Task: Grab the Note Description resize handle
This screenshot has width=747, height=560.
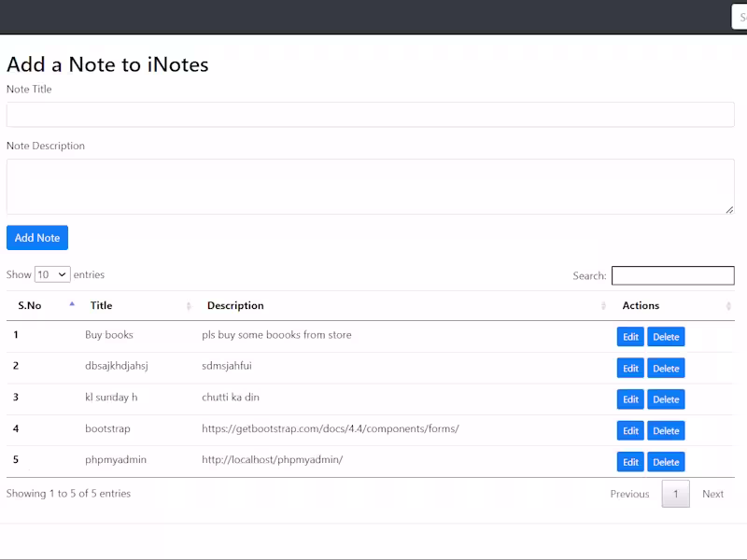Action: 729,209
